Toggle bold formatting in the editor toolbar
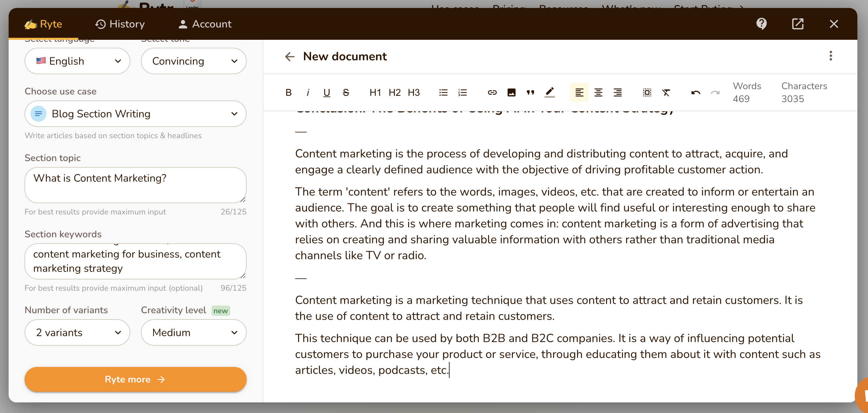Image resolution: width=868 pixels, height=413 pixels. [288, 92]
